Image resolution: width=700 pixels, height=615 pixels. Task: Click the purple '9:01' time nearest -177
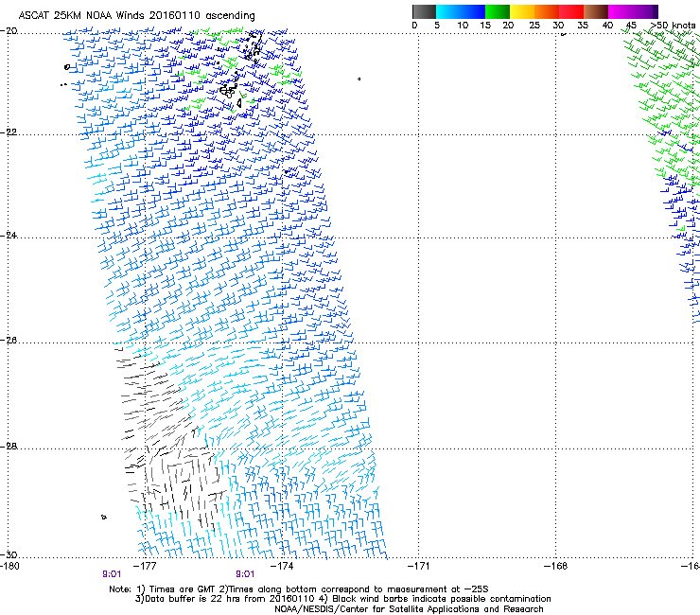click(112, 574)
